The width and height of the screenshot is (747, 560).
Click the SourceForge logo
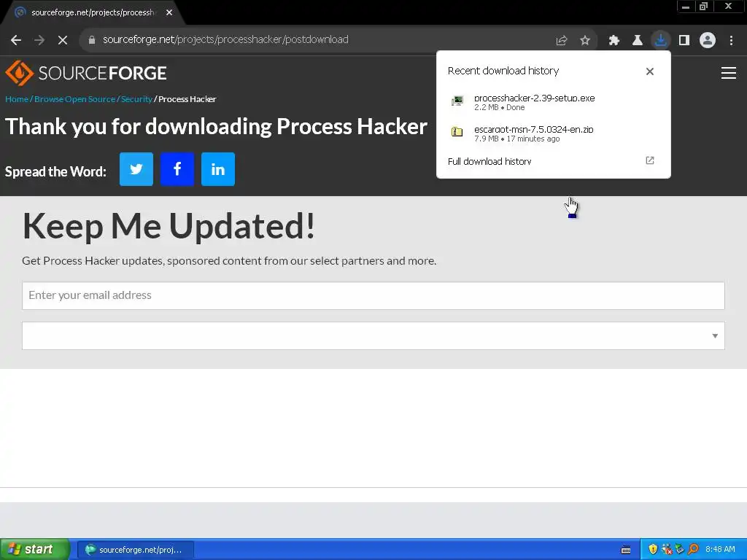[x=86, y=73]
